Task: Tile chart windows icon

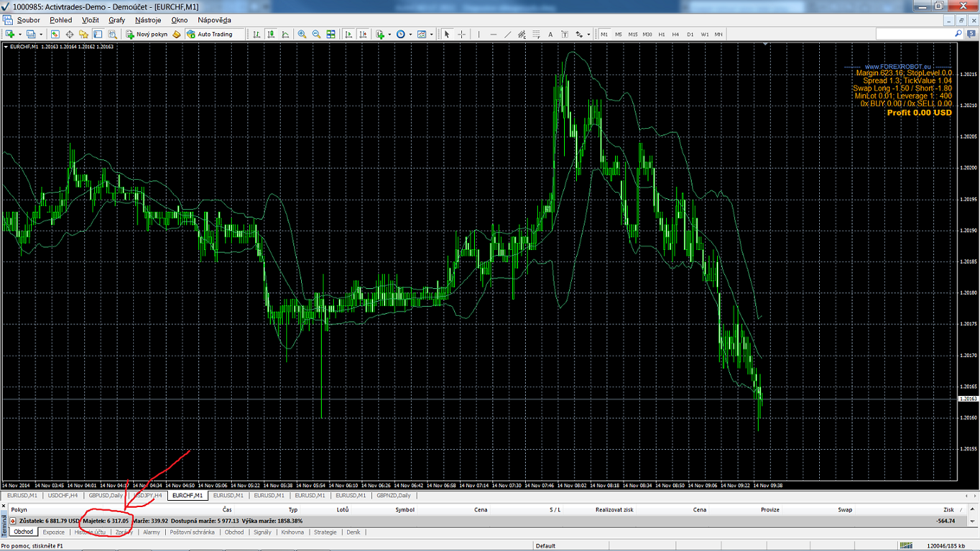Action: (x=331, y=34)
